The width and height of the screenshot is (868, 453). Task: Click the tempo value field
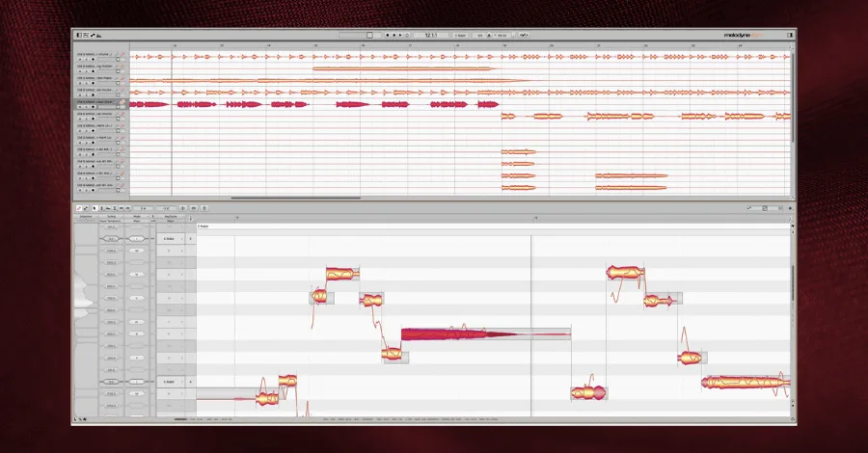pyautogui.click(x=502, y=35)
